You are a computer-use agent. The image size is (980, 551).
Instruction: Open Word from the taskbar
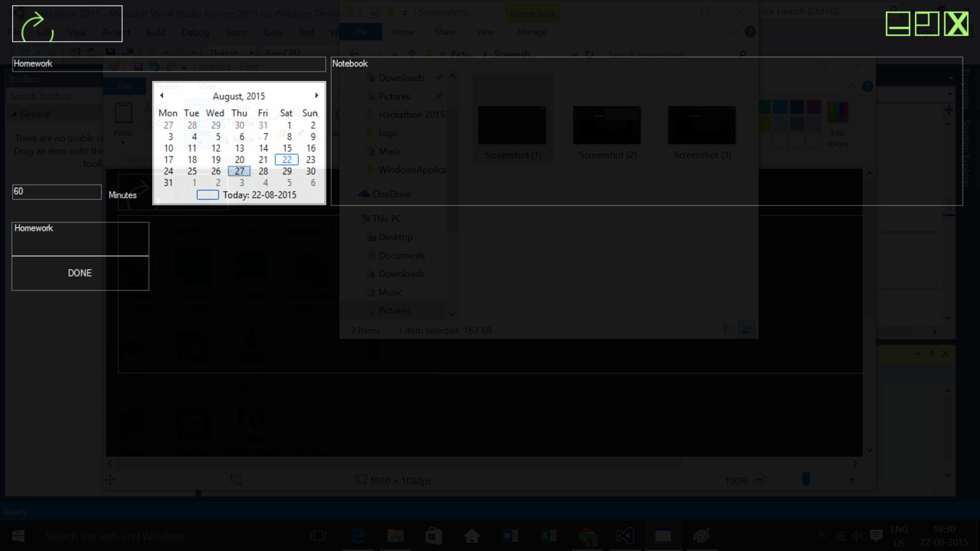tap(510, 536)
